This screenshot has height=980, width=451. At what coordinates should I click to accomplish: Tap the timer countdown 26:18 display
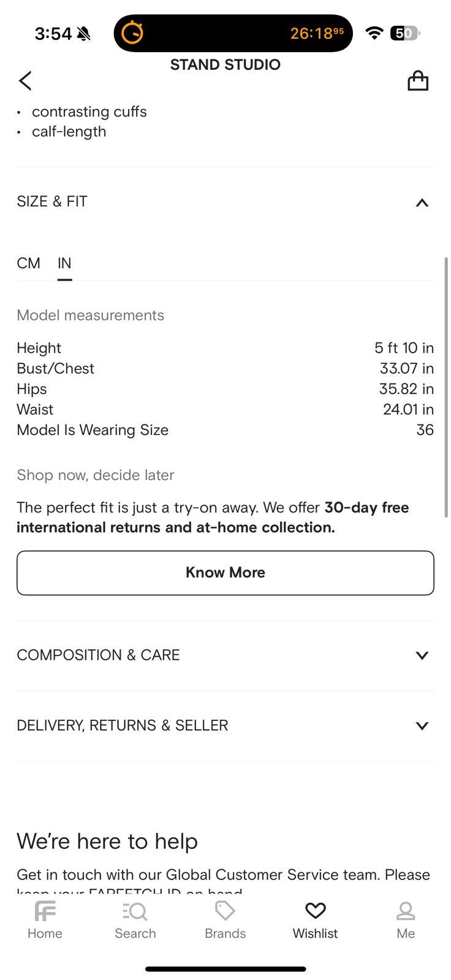(317, 33)
